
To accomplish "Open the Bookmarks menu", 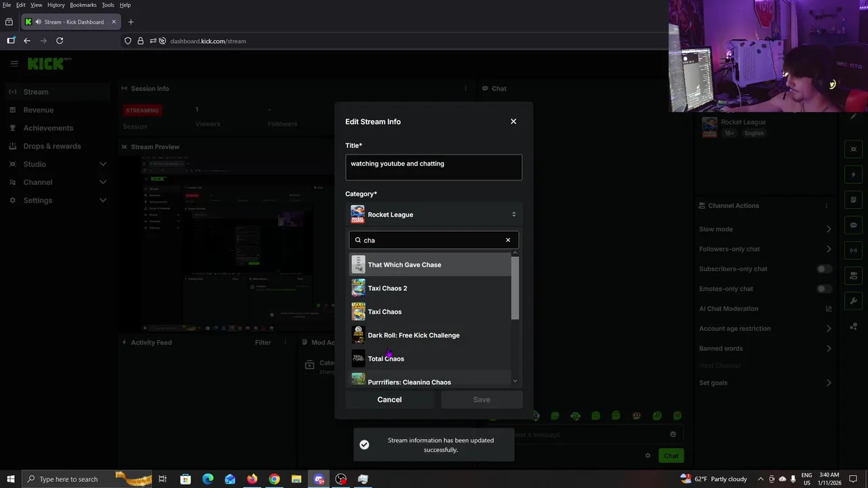I will 83,5.
